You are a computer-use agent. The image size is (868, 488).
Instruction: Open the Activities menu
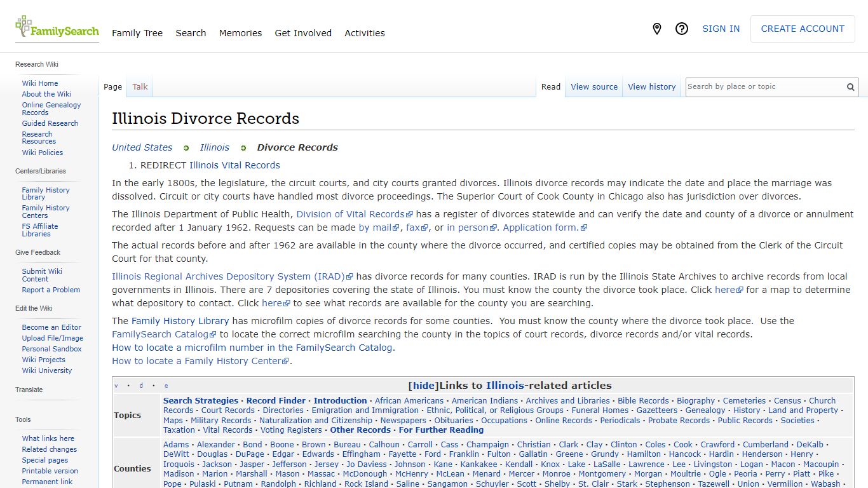[x=365, y=33]
